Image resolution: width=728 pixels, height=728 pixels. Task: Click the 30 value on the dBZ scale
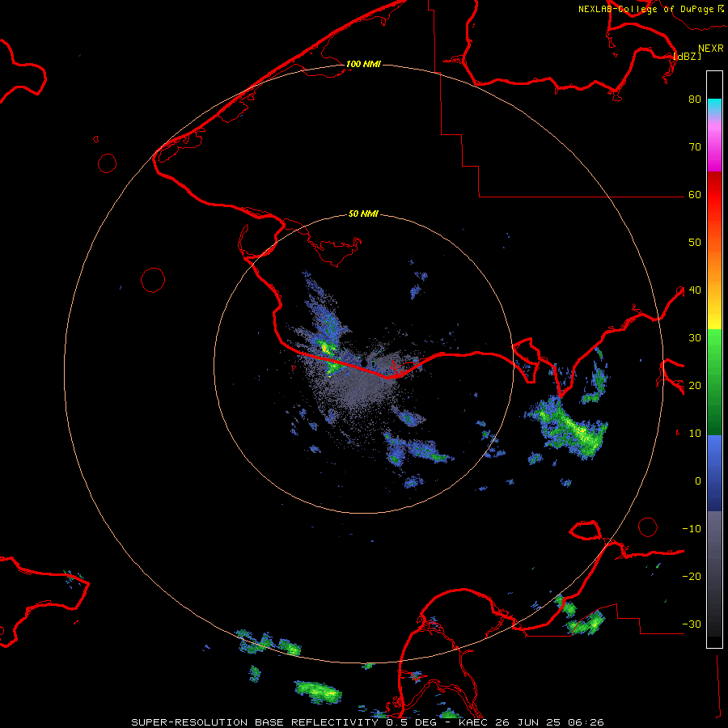coord(695,338)
